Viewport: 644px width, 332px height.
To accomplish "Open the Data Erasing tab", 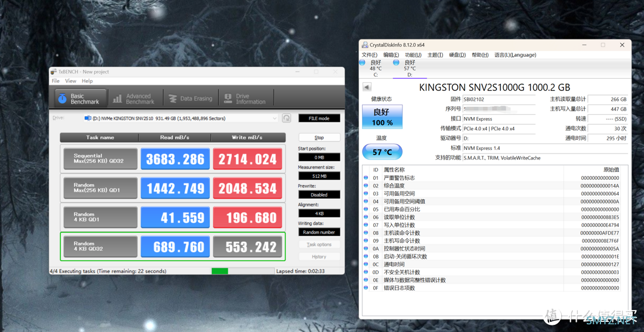I will pos(191,99).
